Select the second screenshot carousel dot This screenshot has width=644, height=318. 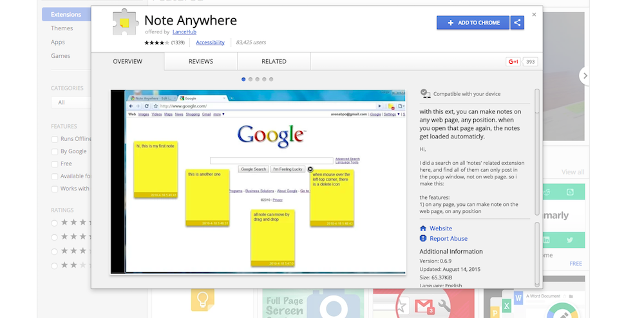(x=251, y=79)
